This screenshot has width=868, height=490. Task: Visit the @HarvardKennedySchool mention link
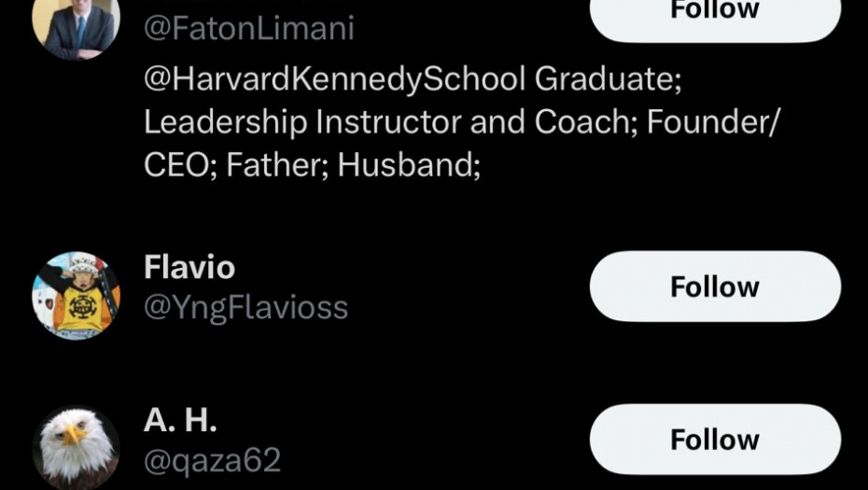334,78
